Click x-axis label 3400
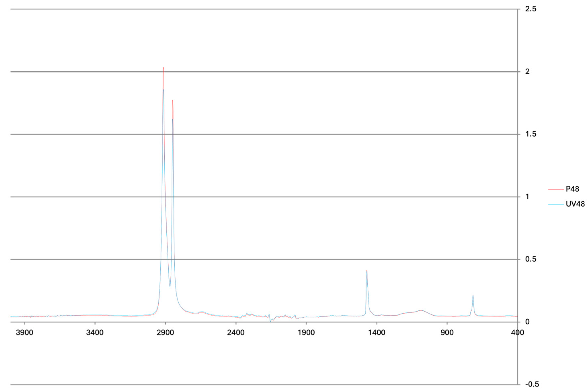Viewport: 588px width, 392px height. click(x=95, y=333)
